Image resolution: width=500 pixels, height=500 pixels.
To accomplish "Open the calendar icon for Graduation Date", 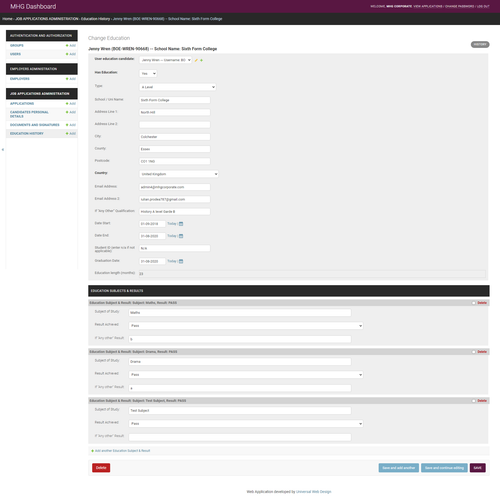I will [181, 261].
